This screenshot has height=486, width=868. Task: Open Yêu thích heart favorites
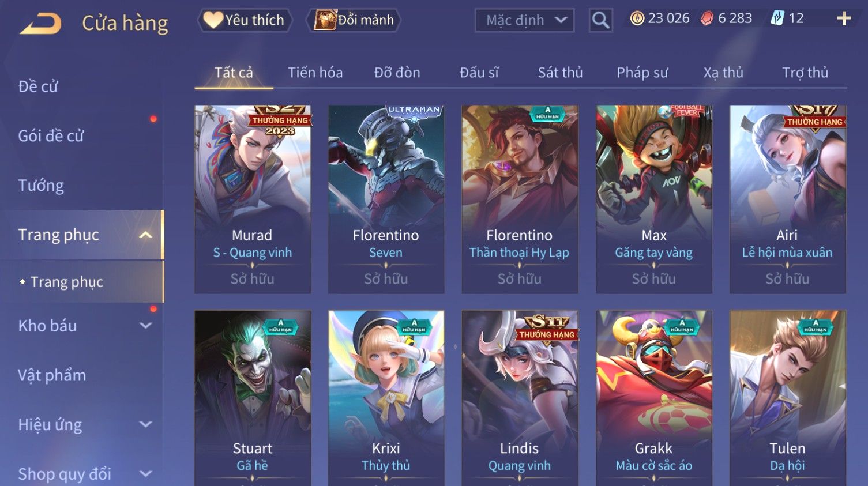pos(245,20)
